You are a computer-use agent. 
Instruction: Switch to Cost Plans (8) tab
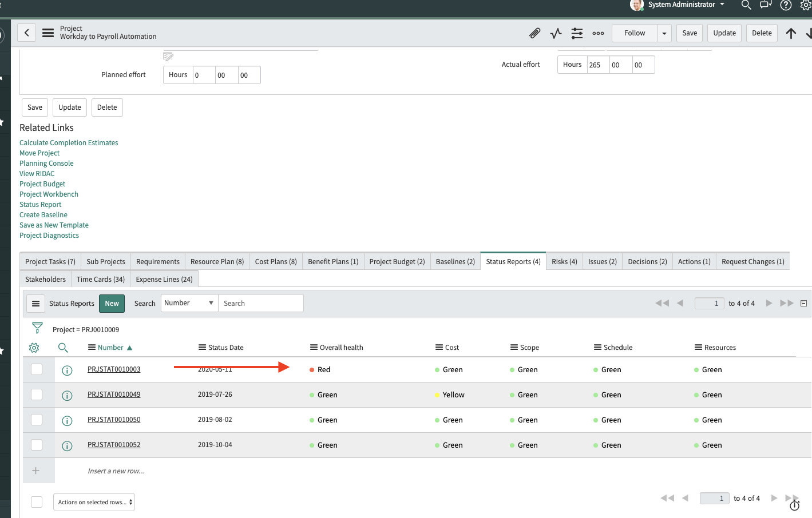click(276, 262)
